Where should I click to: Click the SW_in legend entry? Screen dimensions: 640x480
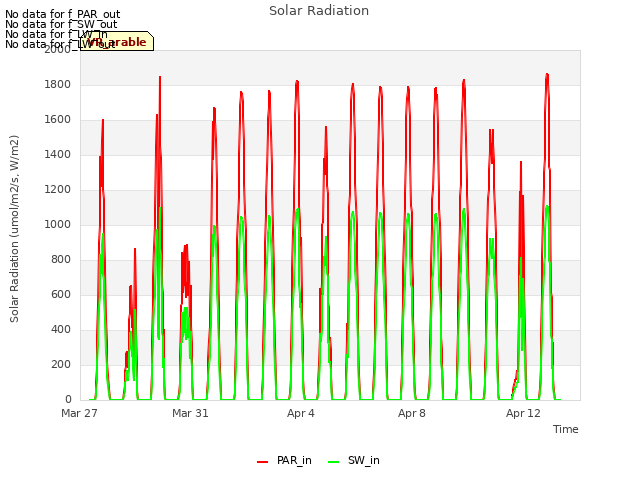353,460
